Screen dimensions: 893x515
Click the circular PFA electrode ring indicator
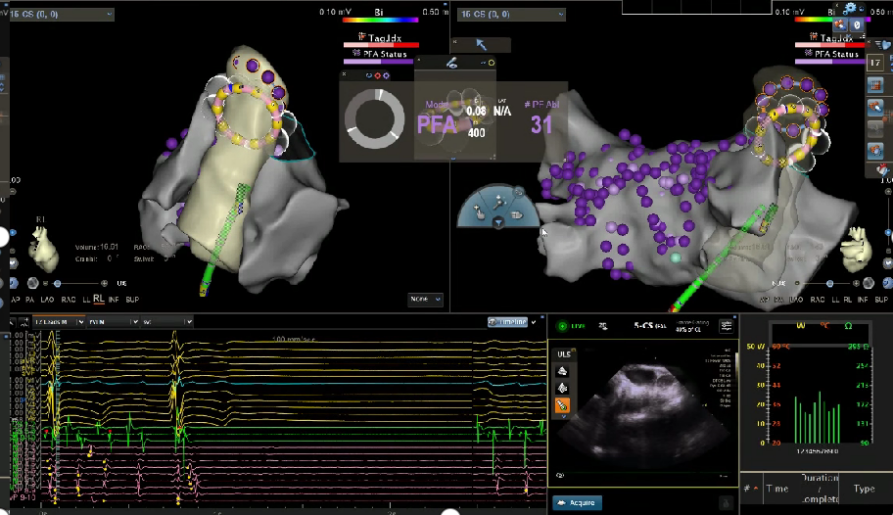[x=374, y=119]
